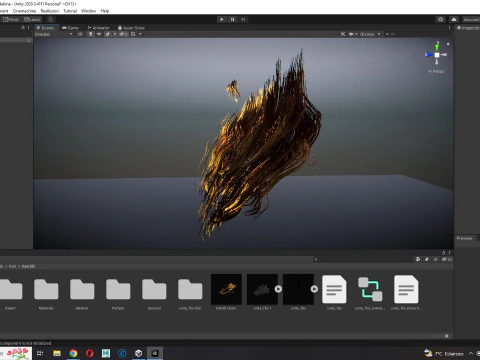Open the Tutorial menu
The height and width of the screenshot is (360, 480).
70,11
